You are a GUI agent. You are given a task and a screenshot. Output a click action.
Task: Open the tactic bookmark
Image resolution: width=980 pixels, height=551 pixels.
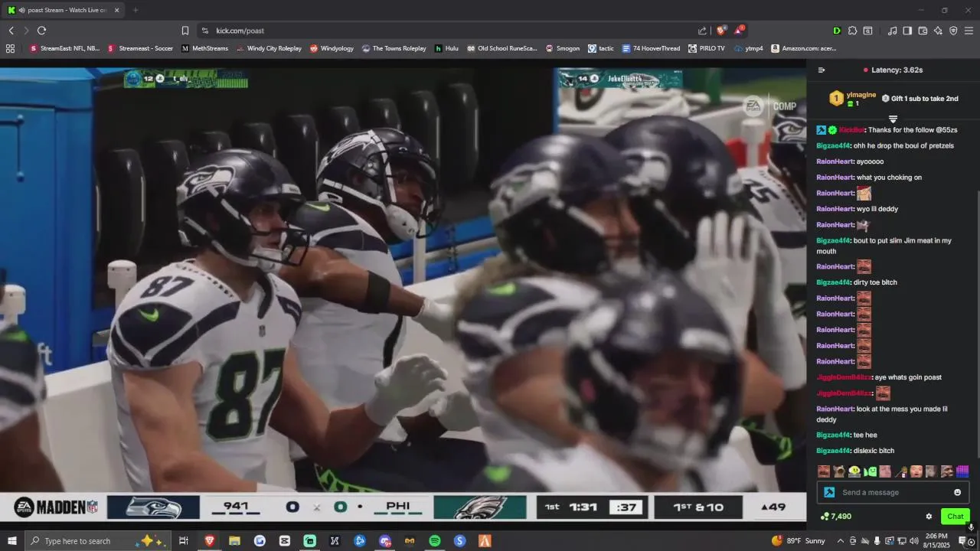(601, 48)
